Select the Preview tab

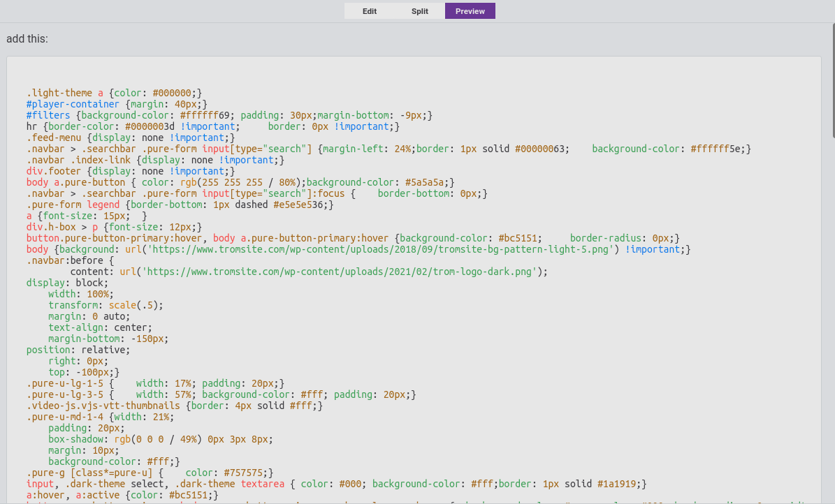tap(470, 11)
